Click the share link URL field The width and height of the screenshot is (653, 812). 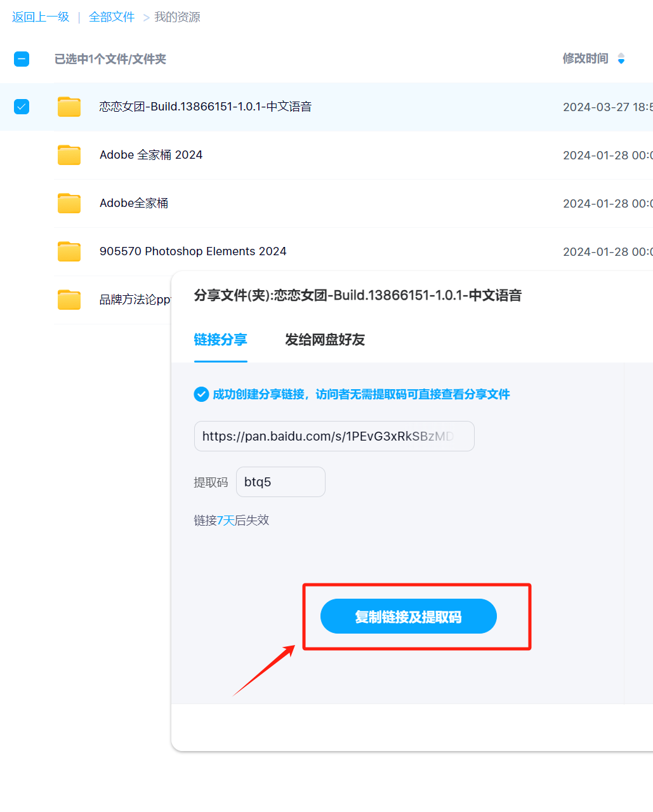click(x=334, y=436)
